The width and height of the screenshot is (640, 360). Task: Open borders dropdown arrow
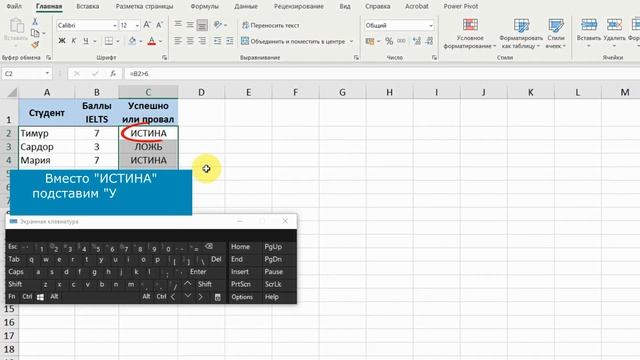click(118, 41)
